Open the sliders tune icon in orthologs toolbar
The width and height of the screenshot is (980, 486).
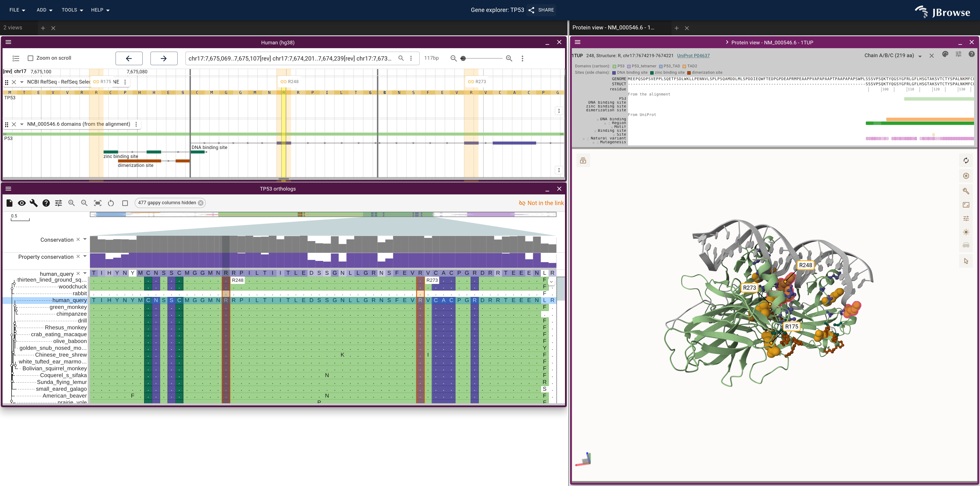pyautogui.click(x=58, y=203)
